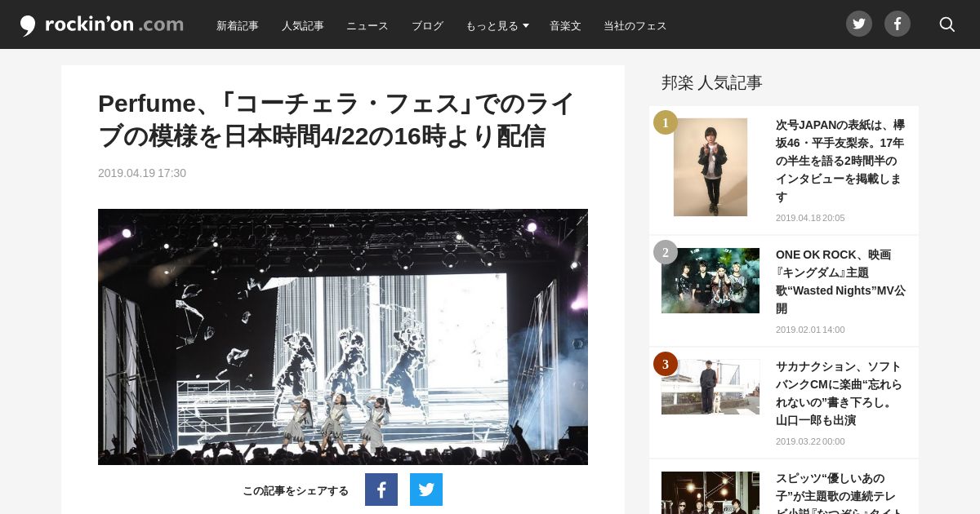Screen dimensions: 980x514
Task: Click date 2019.03.22 00:00
Action: pyautogui.click(x=810, y=441)
